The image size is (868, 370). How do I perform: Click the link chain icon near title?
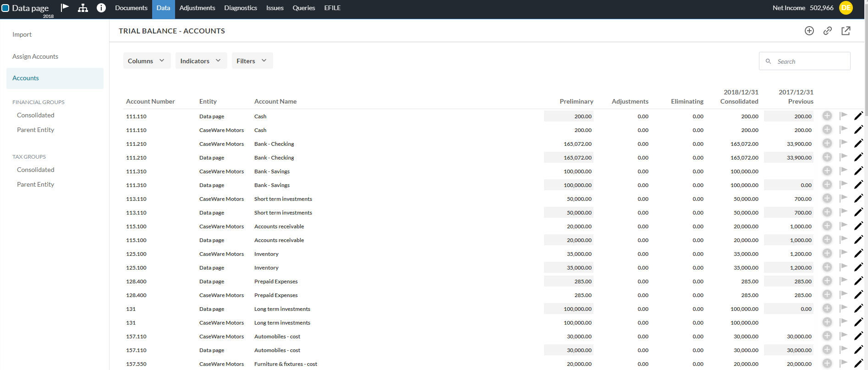[x=828, y=31]
